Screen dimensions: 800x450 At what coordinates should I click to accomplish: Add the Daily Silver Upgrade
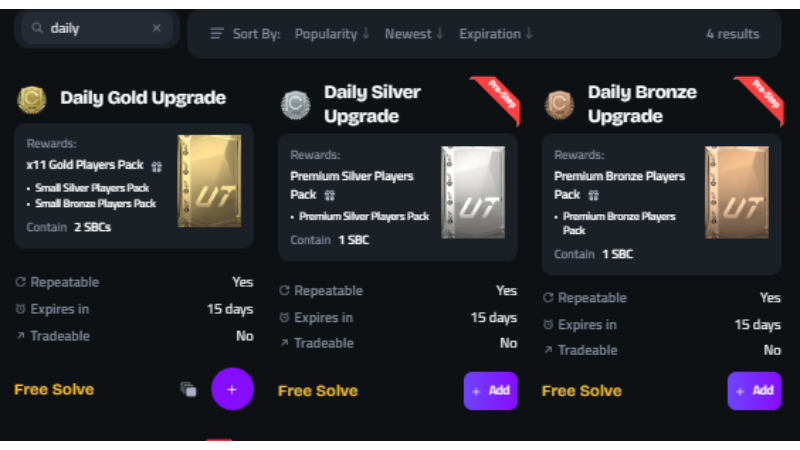pos(490,391)
